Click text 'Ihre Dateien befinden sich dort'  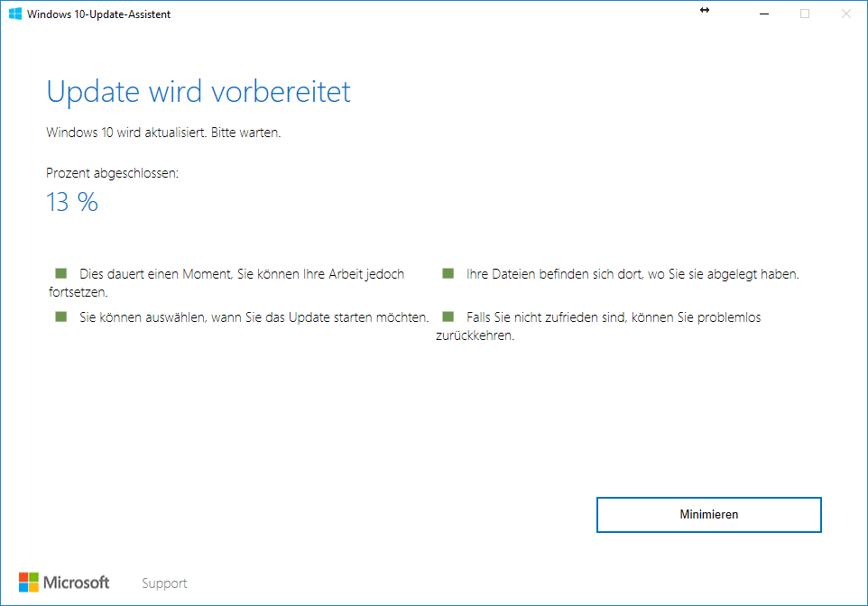556,274
